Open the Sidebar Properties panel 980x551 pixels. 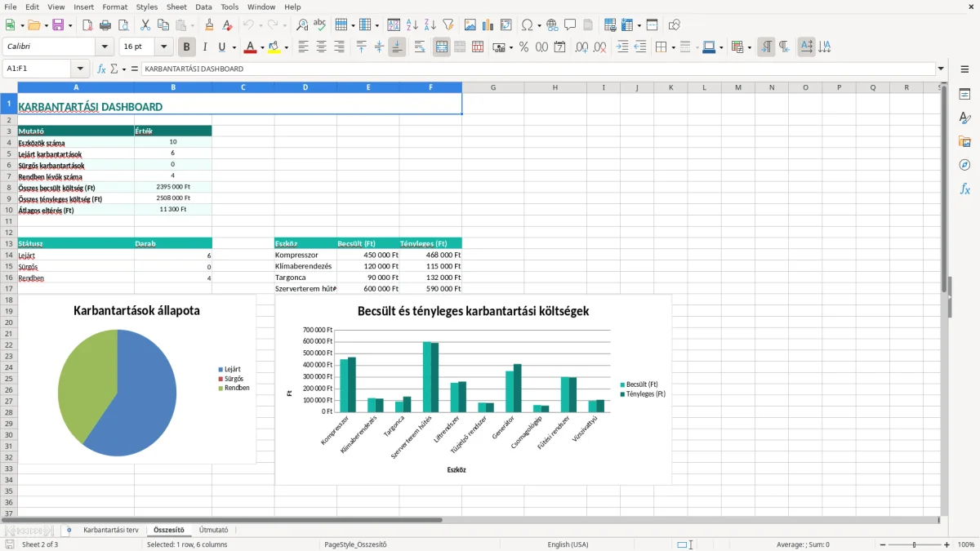(964, 95)
